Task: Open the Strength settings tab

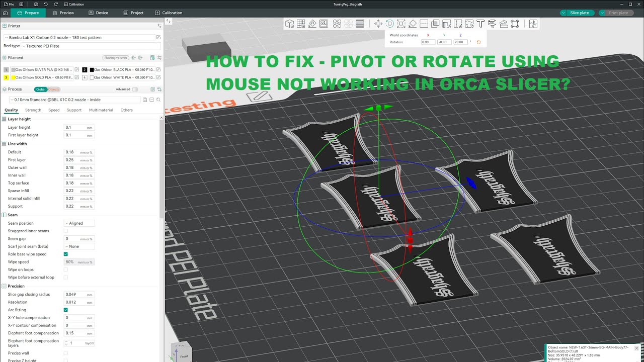Action: pyautogui.click(x=33, y=110)
